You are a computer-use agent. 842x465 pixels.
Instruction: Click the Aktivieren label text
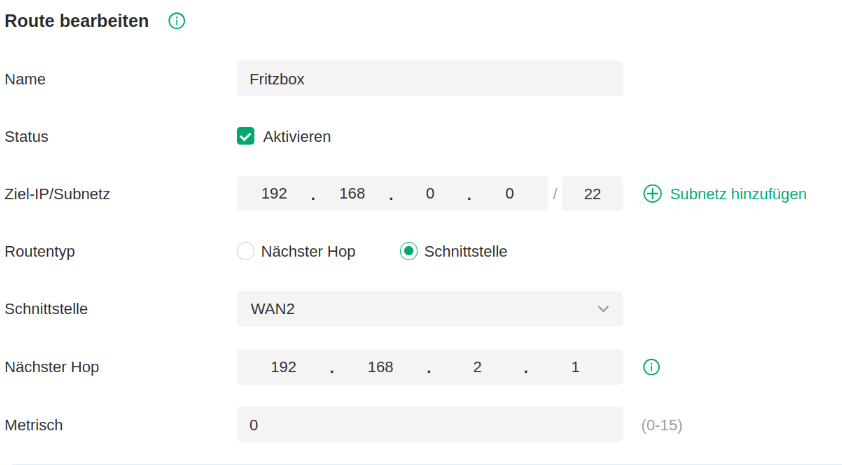pos(296,136)
